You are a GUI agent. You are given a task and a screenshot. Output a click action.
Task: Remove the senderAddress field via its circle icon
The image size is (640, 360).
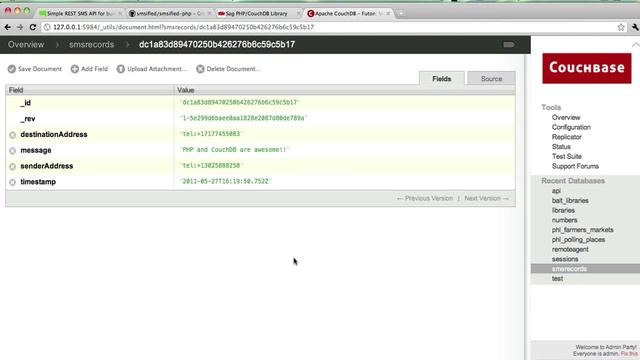(x=13, y=167)
